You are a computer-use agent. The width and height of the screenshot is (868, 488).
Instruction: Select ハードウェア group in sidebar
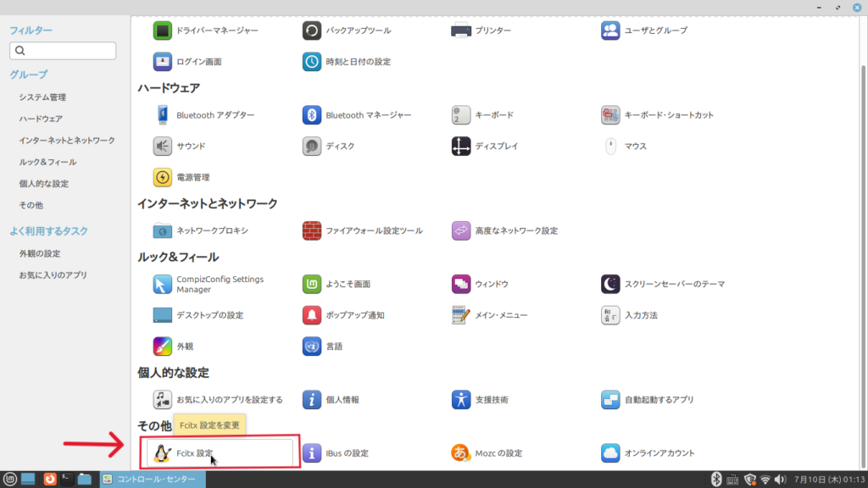(x=41, y=119)
